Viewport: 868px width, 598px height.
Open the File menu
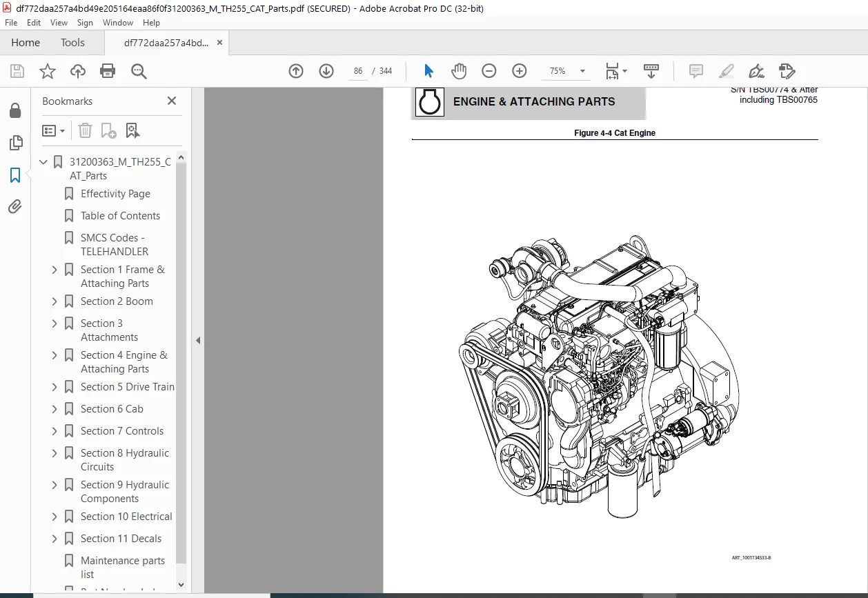(11, 23)
